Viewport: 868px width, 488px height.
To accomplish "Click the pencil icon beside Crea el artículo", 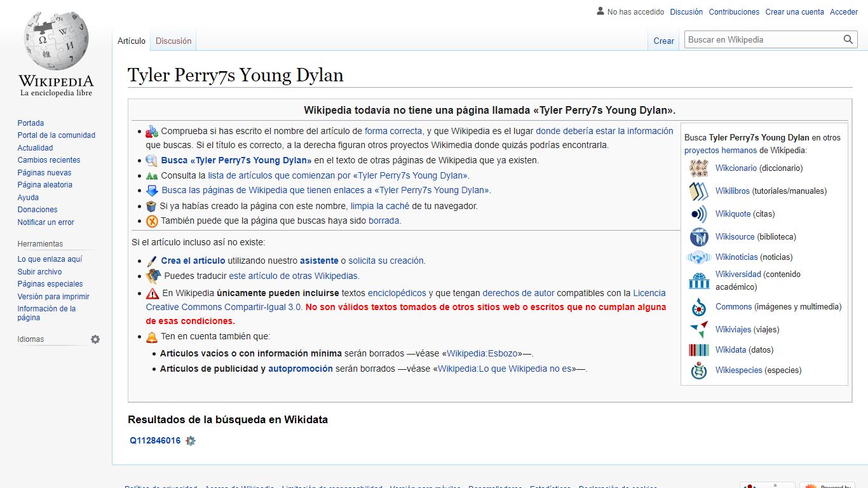I will coord(151,261).
